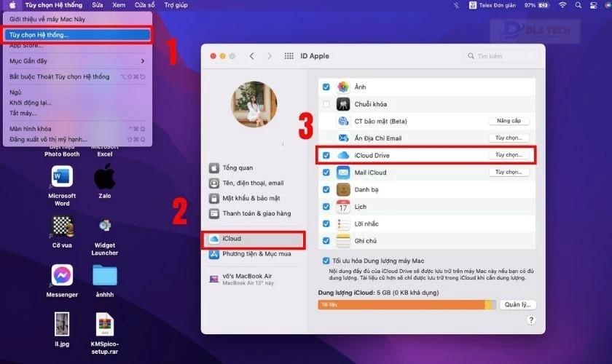The height and width of the screenshot is (364, 612).
Task: Select ll.jpg file on desktop
Action: [62, 324]
